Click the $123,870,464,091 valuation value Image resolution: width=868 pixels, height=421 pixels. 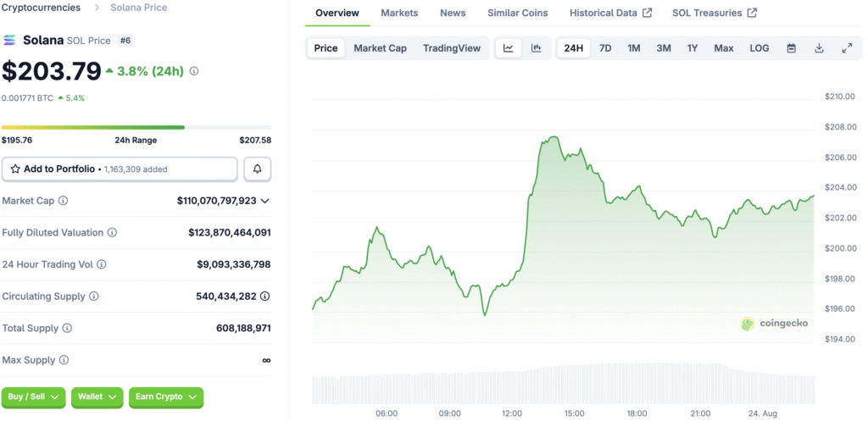[x=230, y=233]
